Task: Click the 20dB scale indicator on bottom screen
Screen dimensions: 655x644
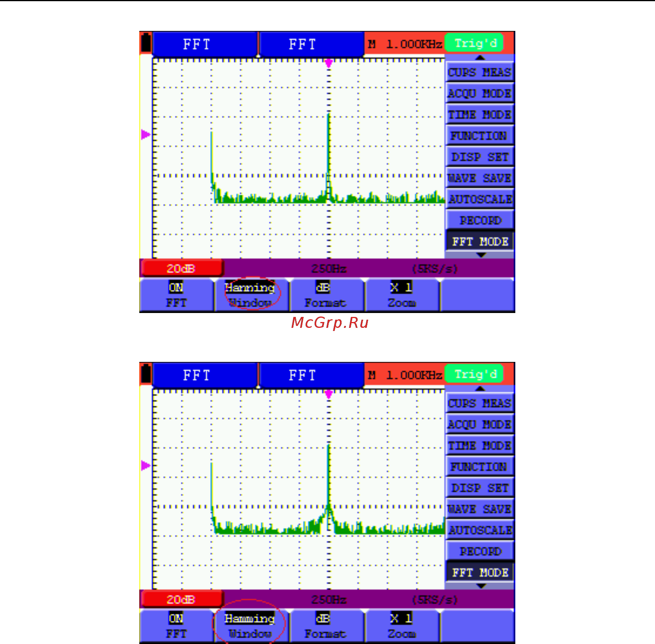Action: [182, 599]
